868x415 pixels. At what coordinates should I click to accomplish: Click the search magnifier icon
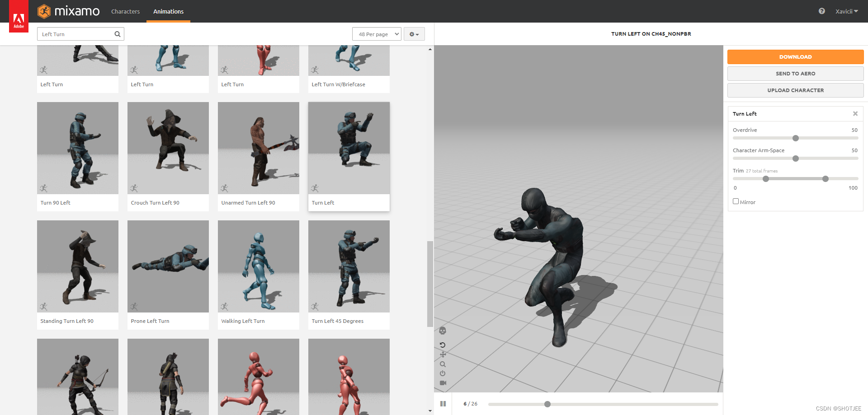click(118, 34)
